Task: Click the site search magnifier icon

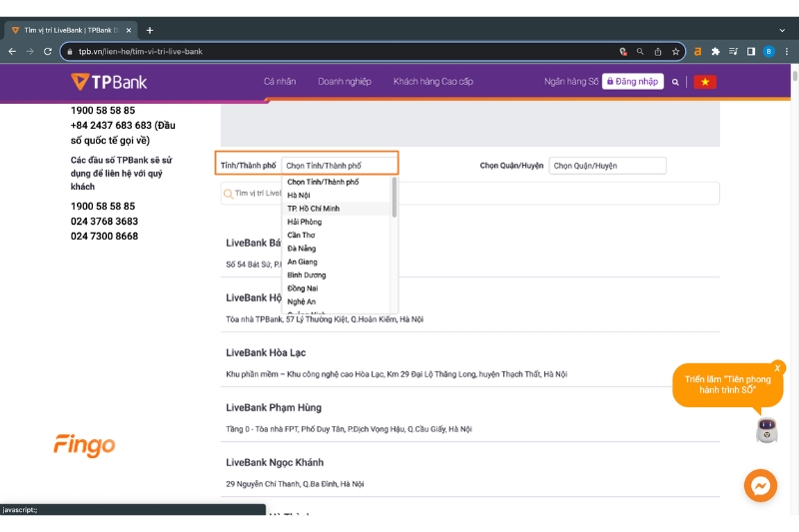Action: (675, 82)
